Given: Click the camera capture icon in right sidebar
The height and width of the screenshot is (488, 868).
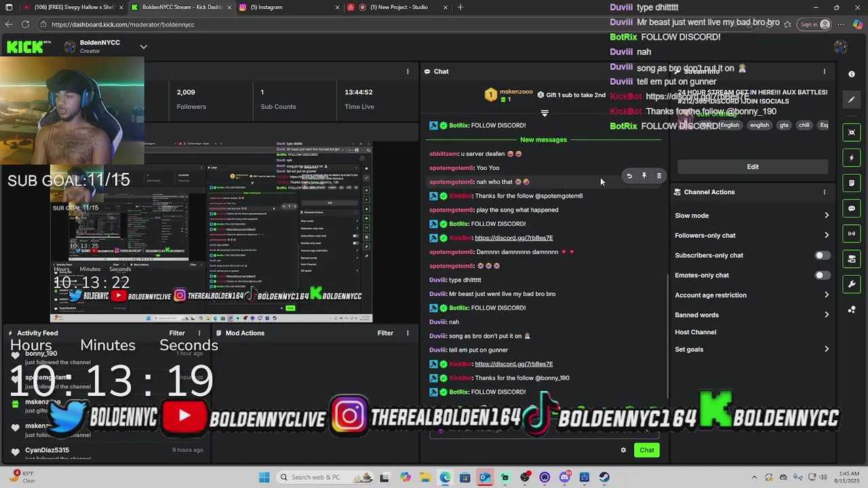Looking at the screenshot, I should point(852,132).
